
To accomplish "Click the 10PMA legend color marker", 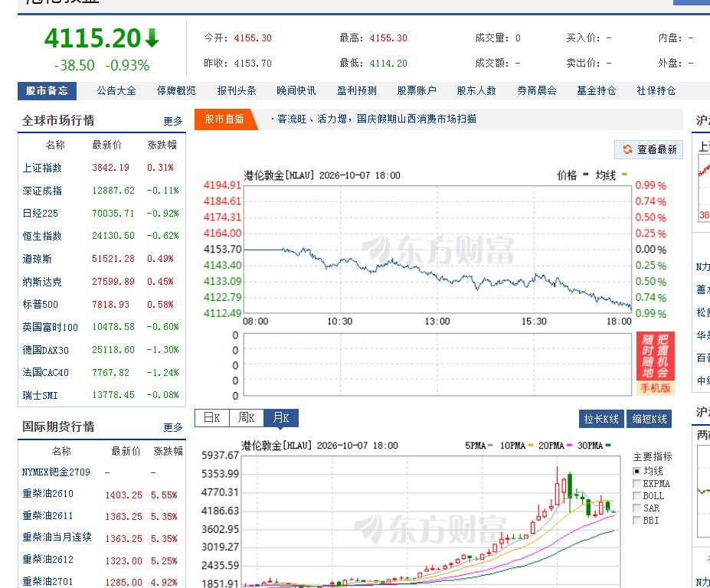I will tap(531, 446).
